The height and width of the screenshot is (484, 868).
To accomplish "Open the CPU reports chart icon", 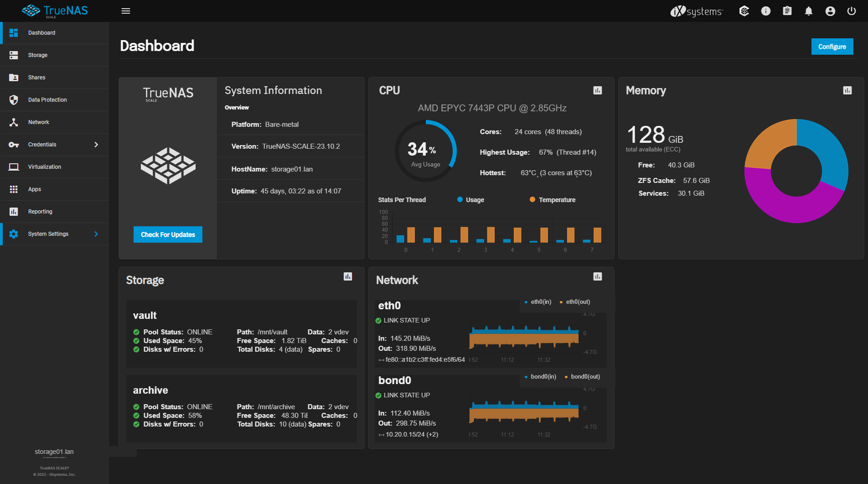I will coord(597,90).
